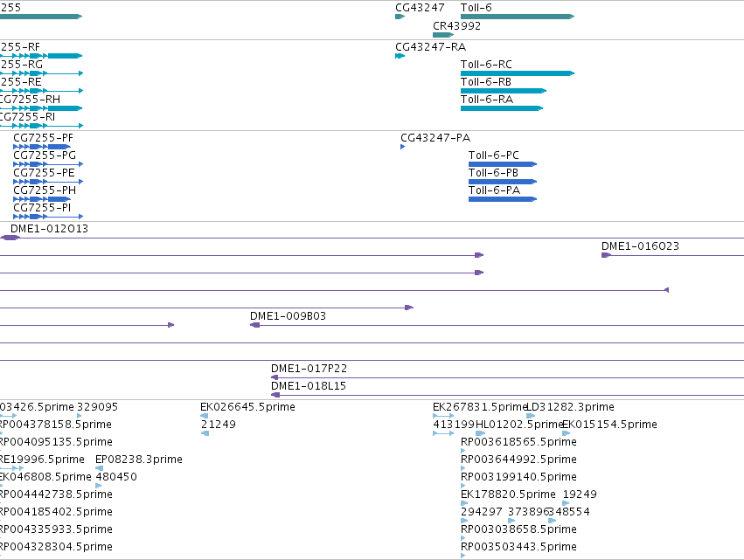Viewport: 744px width, 560px height.
Task: Click the Toll-6 gene bar
Action: pos(518,17)
